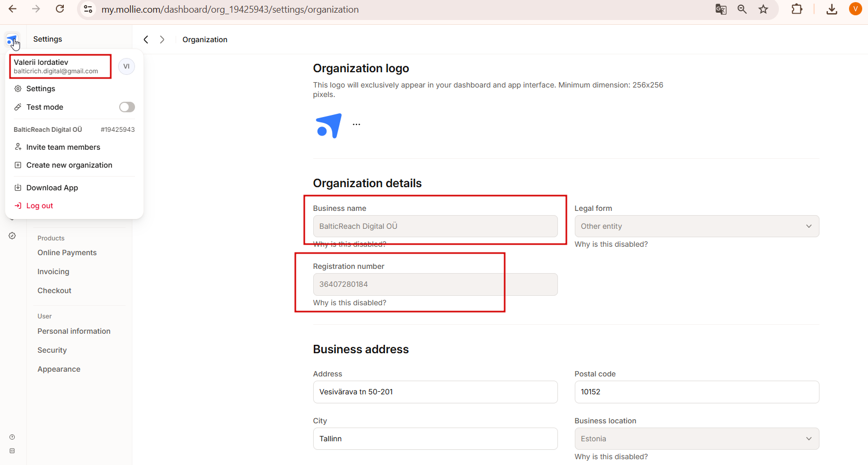
Task: Click the translate page icon
Action: (721, 9)
